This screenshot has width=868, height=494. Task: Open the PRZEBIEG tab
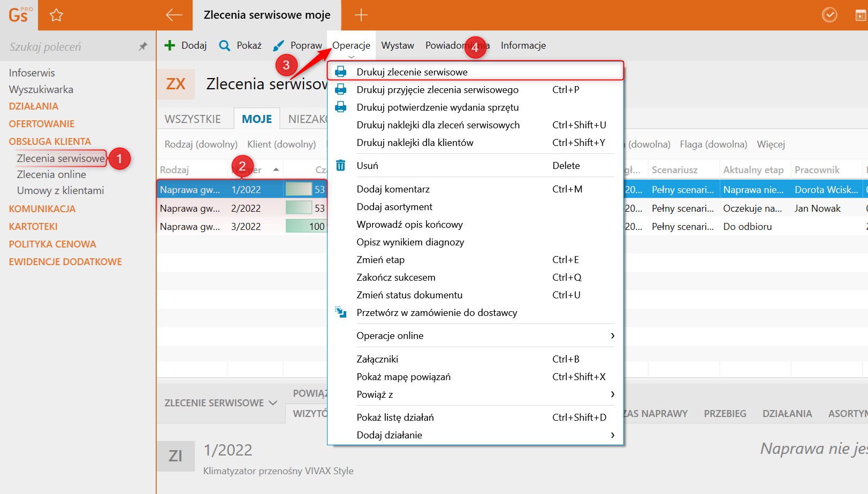[x=725, y=413]
